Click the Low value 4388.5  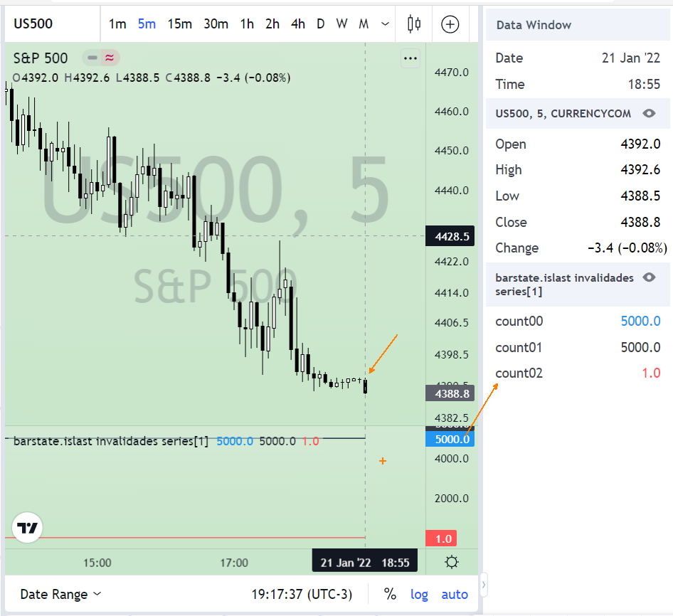tap(640, 196)
